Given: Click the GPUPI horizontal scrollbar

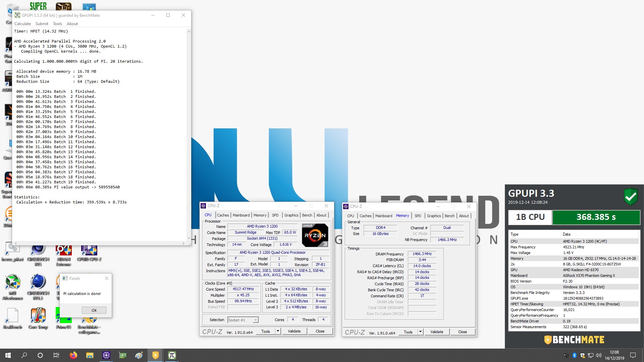Looking at the screenshot, I should pyautogui.click(x=99, y=243).
